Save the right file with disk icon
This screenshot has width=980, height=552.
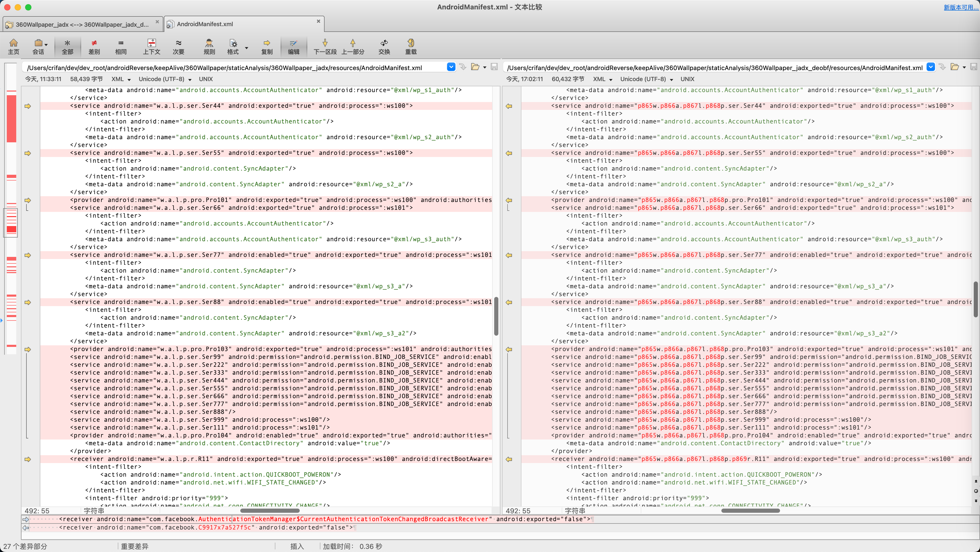(973, 67)
